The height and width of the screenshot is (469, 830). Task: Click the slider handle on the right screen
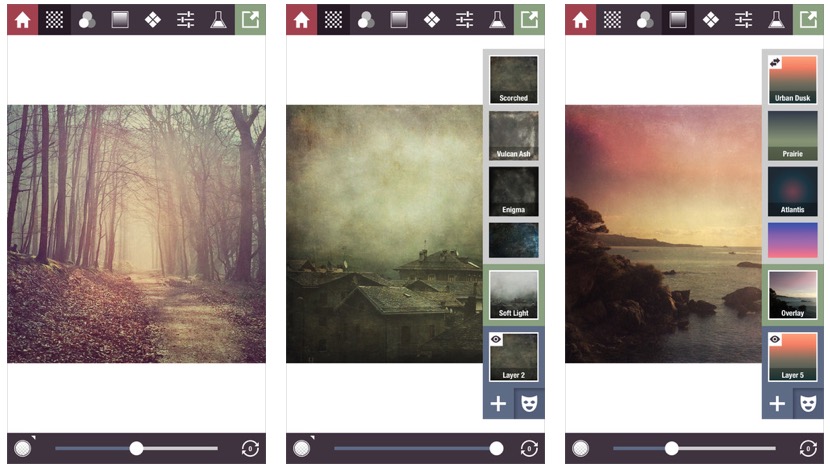[672, 448]
